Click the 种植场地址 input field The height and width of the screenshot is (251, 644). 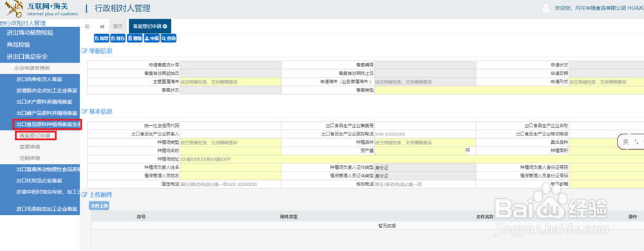point(412,159)
